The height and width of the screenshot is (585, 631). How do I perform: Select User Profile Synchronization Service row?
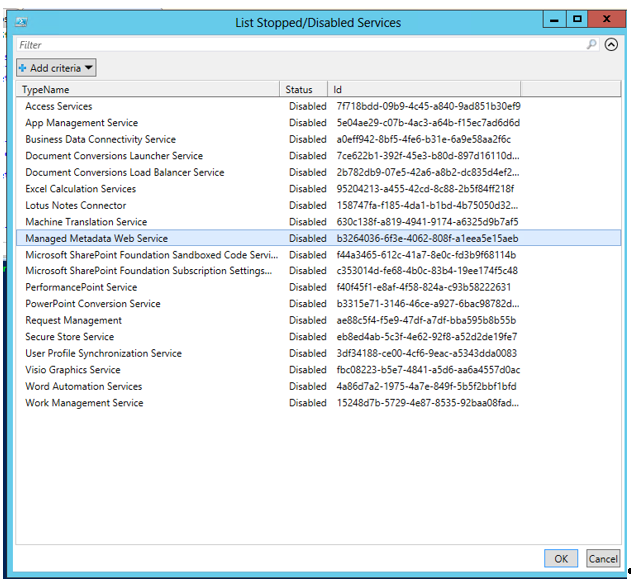(x=318, y=353)
